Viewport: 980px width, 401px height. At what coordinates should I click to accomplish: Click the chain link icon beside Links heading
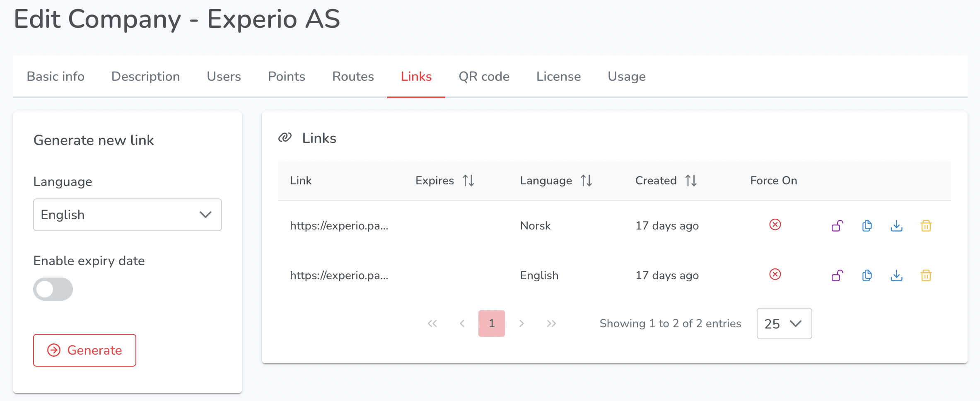285,138
